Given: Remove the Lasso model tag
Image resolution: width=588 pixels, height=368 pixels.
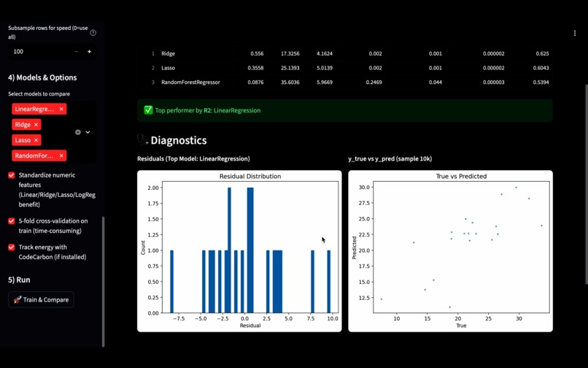Looking at the screenshot, I should point(36,140).
